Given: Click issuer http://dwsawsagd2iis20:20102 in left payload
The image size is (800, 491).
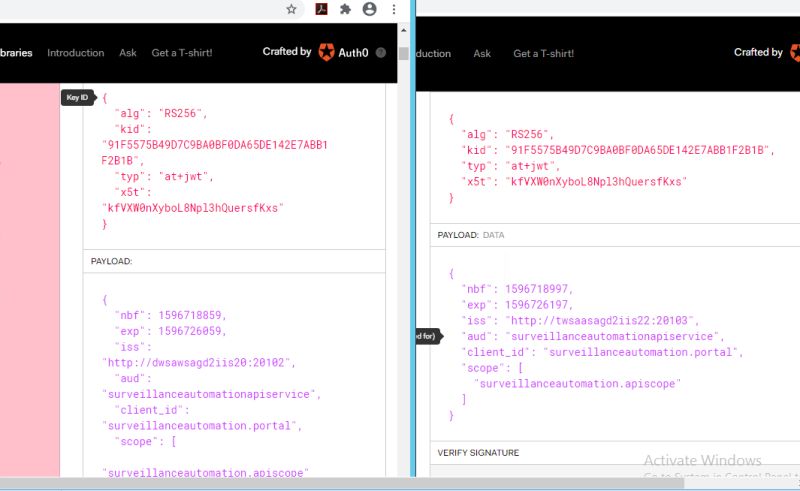Looking at the screenshot, I should 198,362.
